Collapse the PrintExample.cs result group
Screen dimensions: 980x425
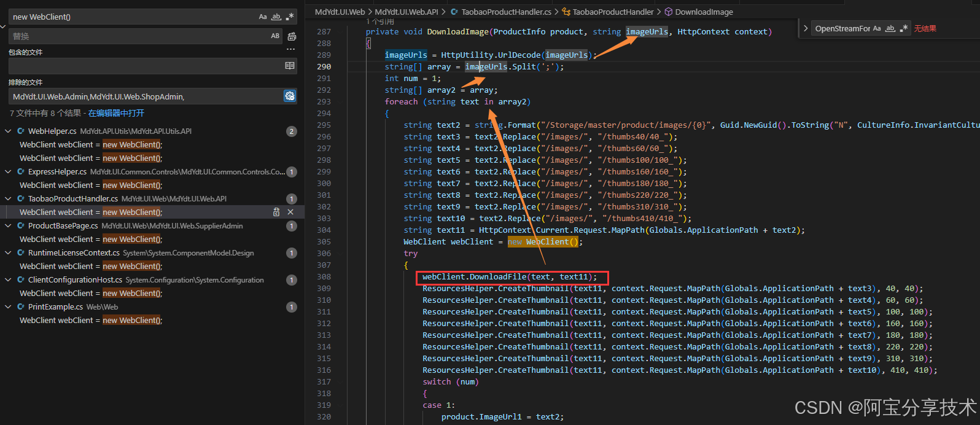(8, 306)
